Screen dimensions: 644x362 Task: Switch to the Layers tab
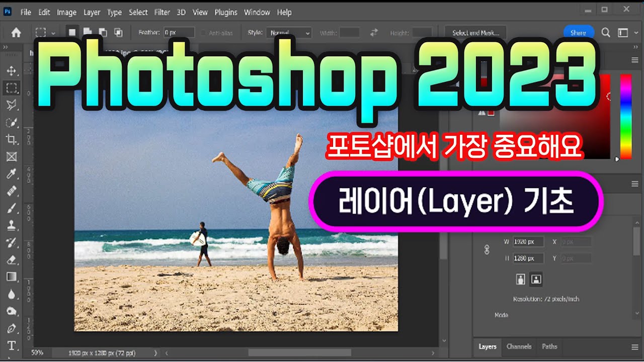(487, 346)
